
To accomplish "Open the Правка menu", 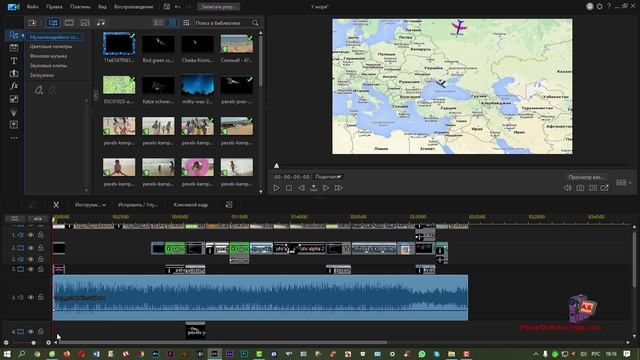I will point(54,7).
